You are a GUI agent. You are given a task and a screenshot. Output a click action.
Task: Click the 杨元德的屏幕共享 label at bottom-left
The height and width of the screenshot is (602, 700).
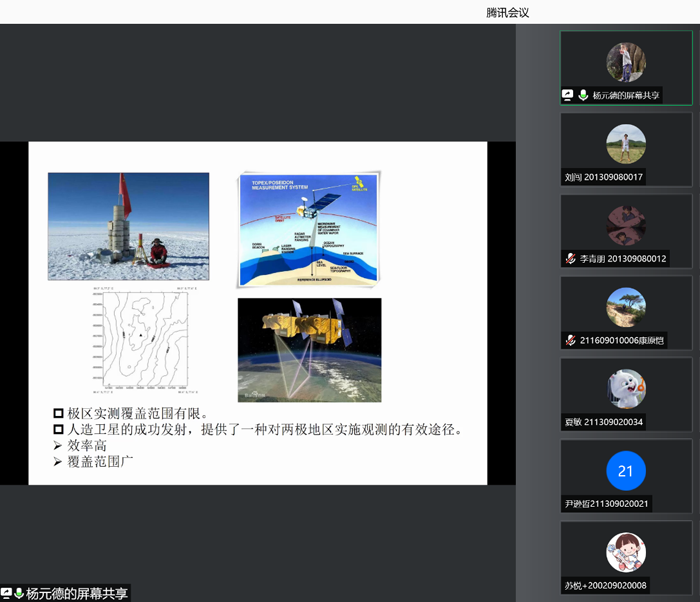tap(77, 593)
